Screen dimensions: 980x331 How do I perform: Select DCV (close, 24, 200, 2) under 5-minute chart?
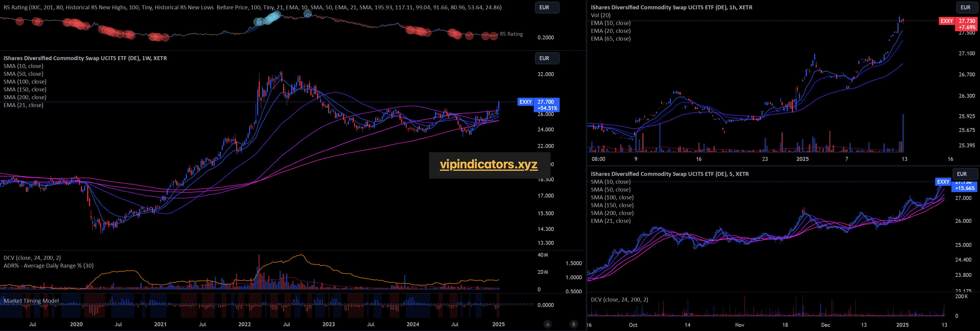click(619, 299)
